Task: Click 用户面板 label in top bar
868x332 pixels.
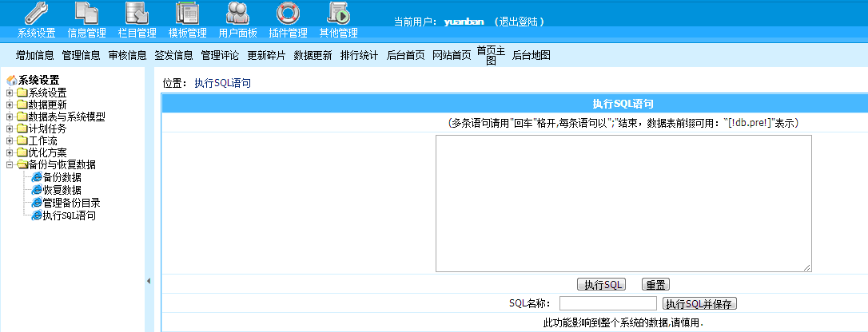Action: (238, 34)
